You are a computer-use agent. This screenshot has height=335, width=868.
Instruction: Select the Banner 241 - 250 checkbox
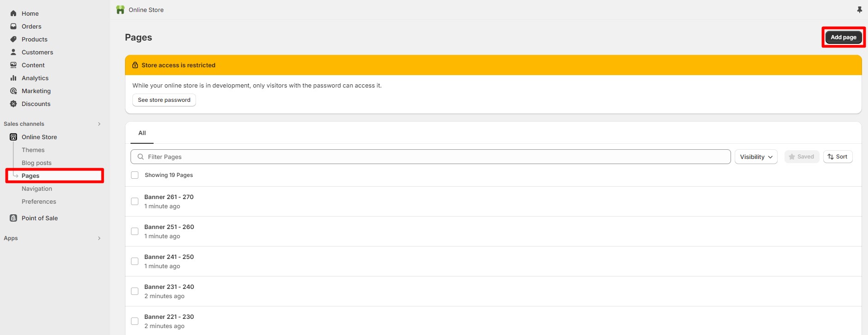[135, 261]
